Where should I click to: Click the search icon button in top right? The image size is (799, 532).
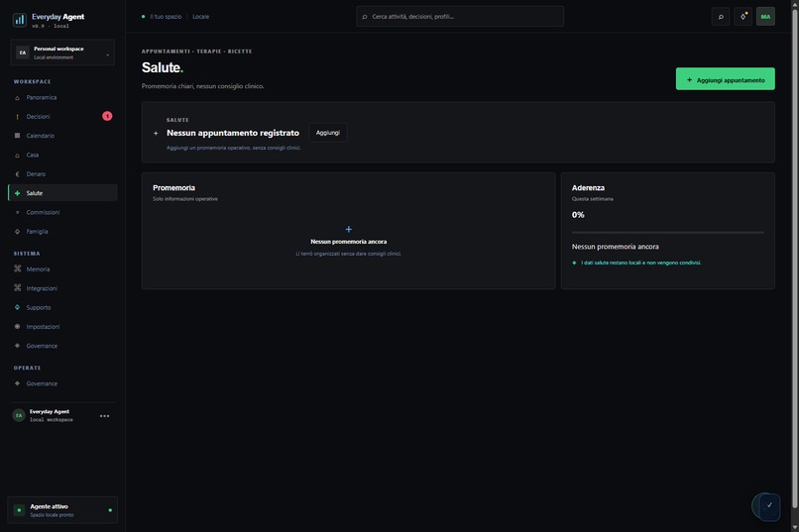coord(721,16)
